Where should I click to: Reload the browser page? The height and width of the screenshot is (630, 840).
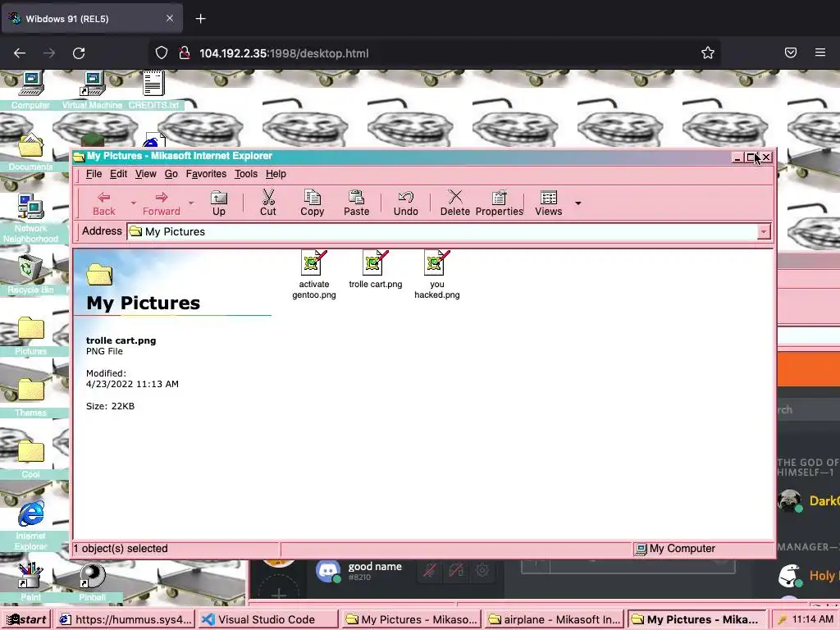(x=79, y=53)
